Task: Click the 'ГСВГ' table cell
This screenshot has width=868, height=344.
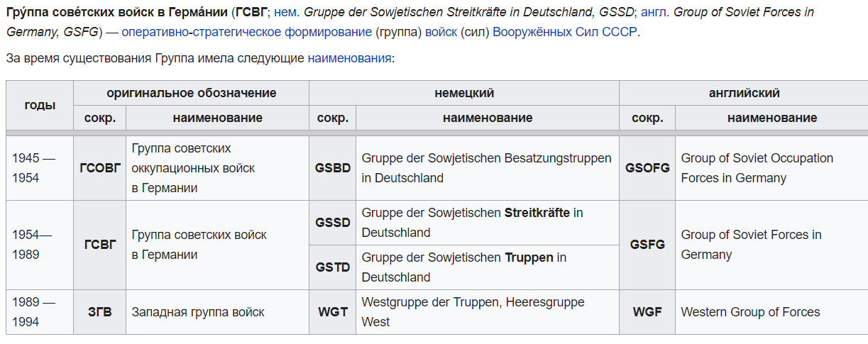Action: [100, 245]
